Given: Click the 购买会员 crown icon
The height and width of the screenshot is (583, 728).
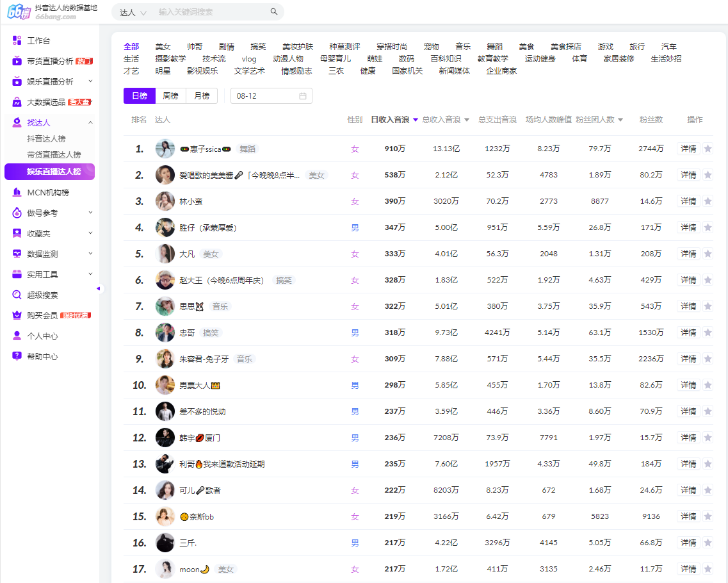Looking at the screenshot, I should 17,315.
